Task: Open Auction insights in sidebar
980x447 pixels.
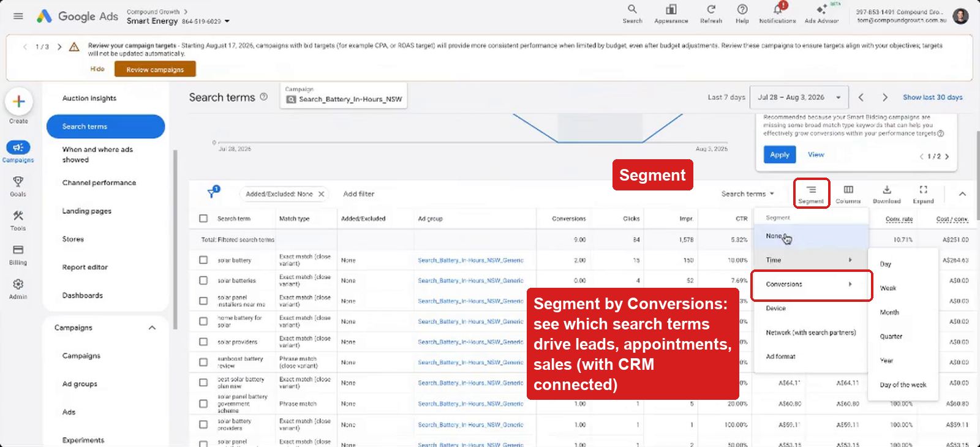Action: click(89, 98)
